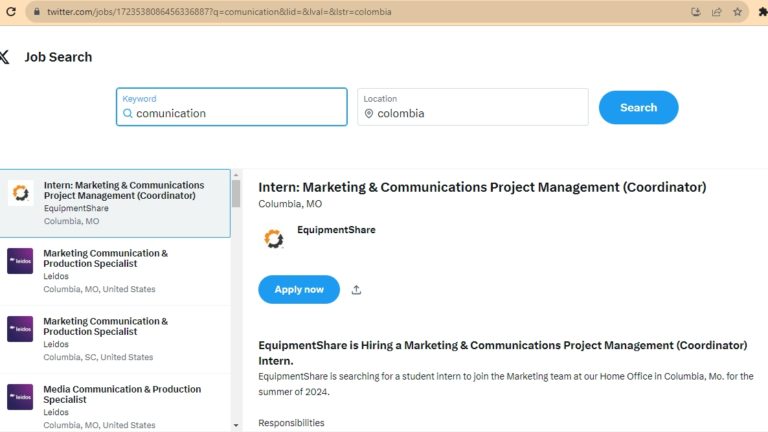Click the install app icon in the address bar
The width and height of the screenshot is (768, 432).
(696, 12)
